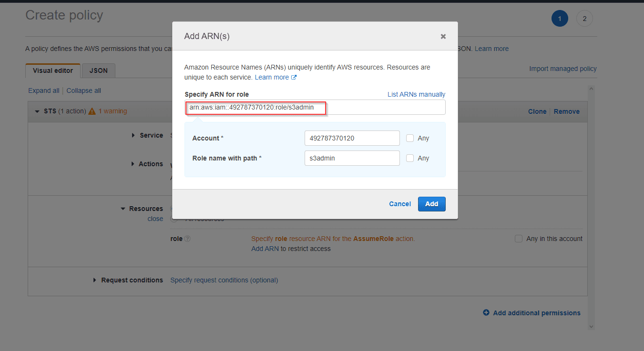Switch to the JSON tab

point(99,70)
